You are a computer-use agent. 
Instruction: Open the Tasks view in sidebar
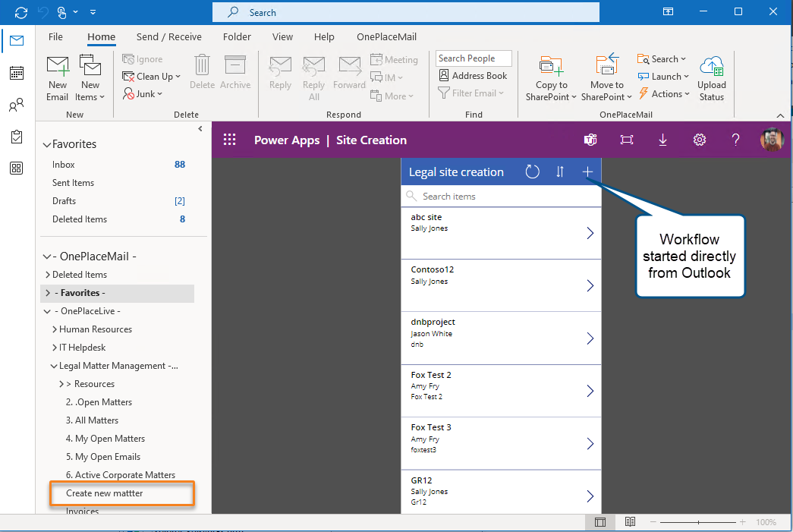17,137
